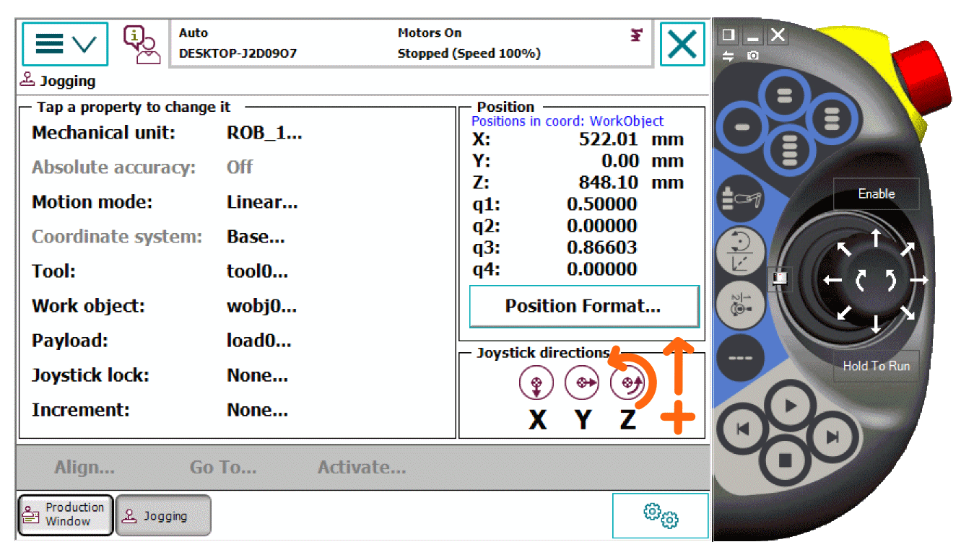
Task: Click the camera screenshot icon
Action: tap(753, 56)
